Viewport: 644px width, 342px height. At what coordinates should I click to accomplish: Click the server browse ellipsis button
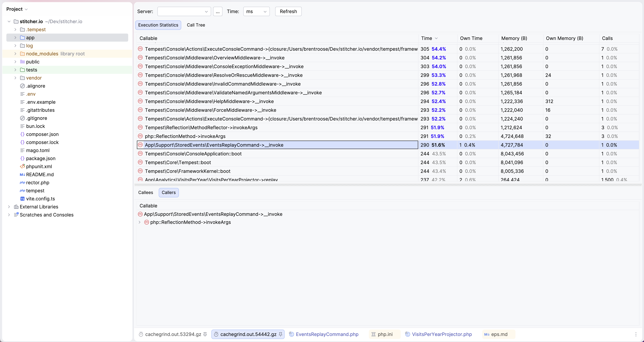coord(217,12)
